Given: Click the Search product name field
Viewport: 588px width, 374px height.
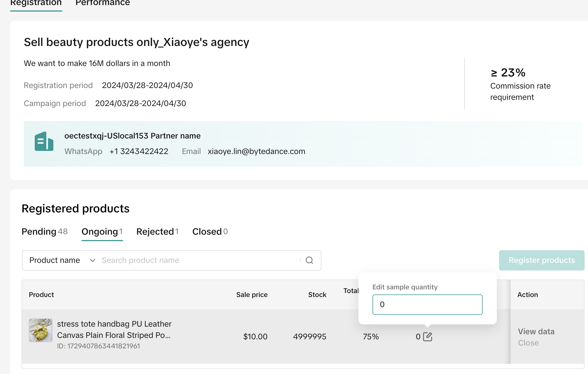Looking at the screenshot, I should pyautogui.click(x=198, y=260).
